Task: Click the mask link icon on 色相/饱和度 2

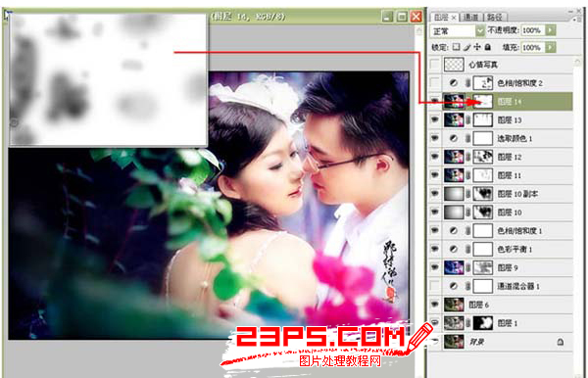Action: (x=468, y=83)
